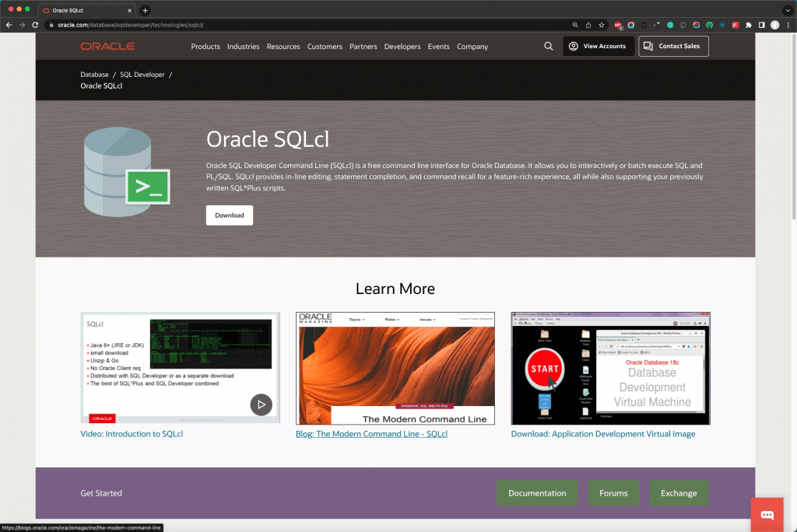Open the Company menu
This screenshot has height=532, width=797.
tap(472, 46)
